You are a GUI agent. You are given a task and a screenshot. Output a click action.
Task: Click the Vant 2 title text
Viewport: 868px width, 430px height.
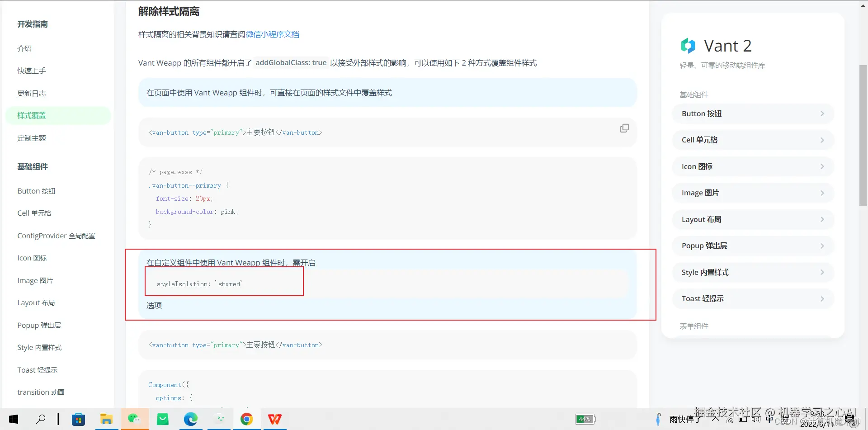click(x=728, y=46)
